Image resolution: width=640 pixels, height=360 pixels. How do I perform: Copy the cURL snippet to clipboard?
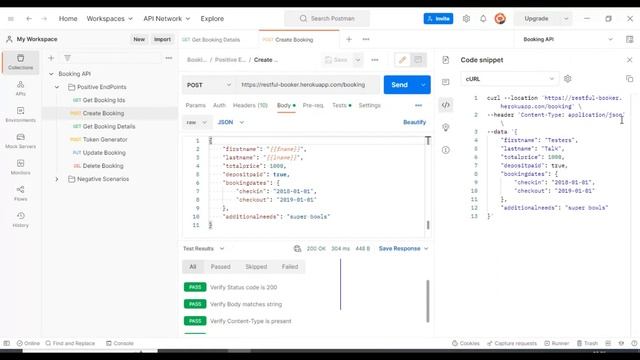coord(629,79)
